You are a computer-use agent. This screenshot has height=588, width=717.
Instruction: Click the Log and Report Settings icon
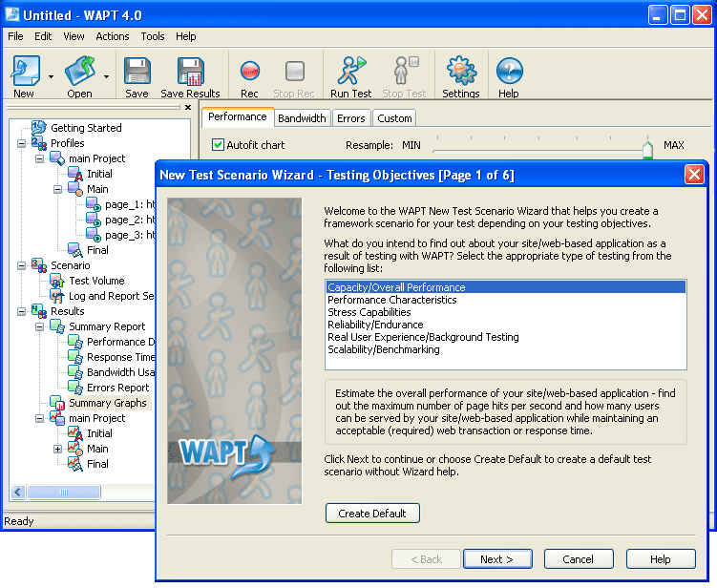[56, 296]
